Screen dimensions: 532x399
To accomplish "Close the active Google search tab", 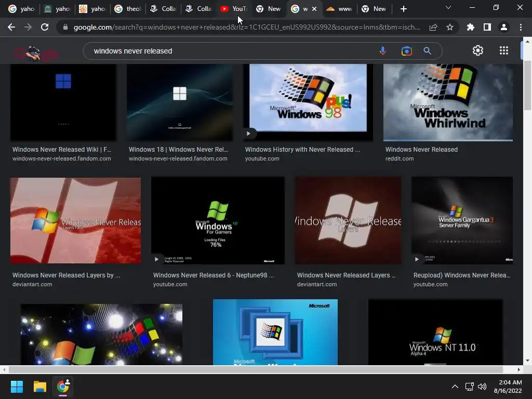I will pyautogui.click(x=314, y=9).
